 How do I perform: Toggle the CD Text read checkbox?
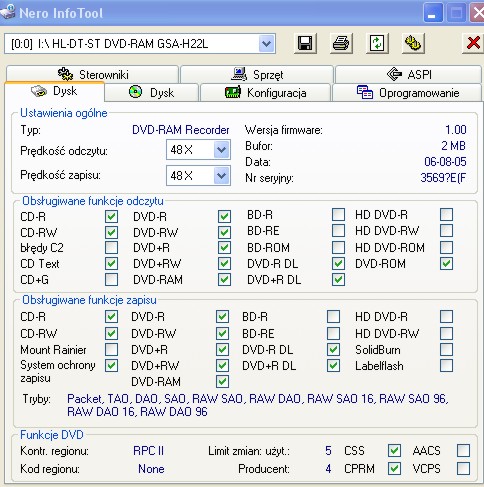(111, 264)
